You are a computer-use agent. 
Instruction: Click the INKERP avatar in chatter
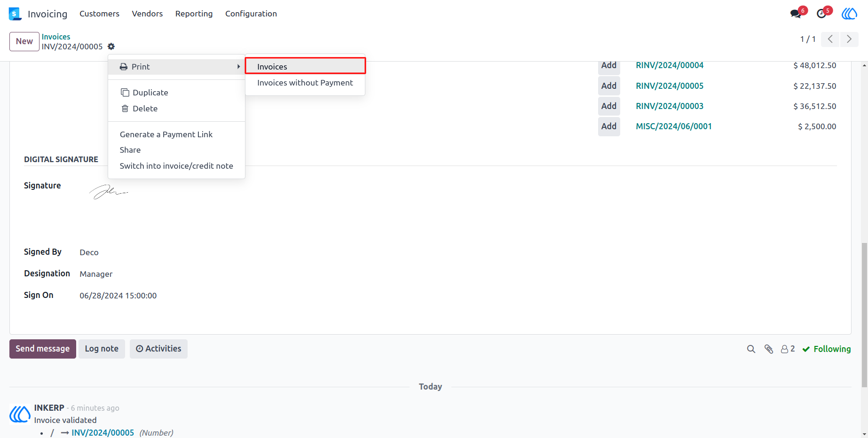click(20, 414)
